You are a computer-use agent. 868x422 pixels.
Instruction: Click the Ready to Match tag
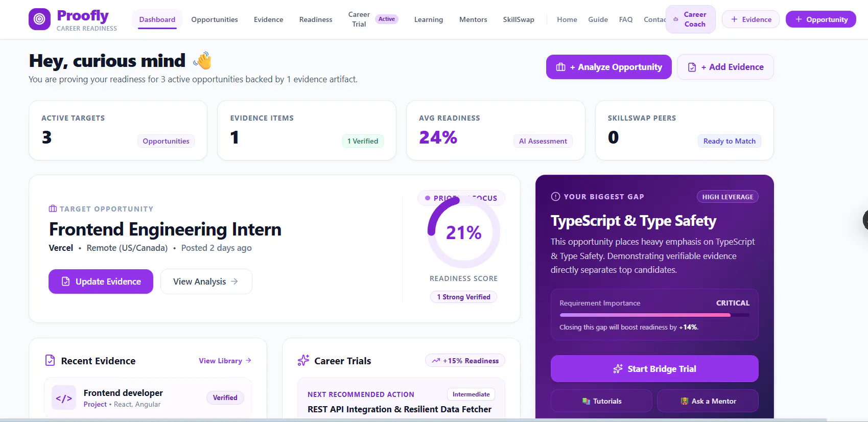click(x=730, y=141)
